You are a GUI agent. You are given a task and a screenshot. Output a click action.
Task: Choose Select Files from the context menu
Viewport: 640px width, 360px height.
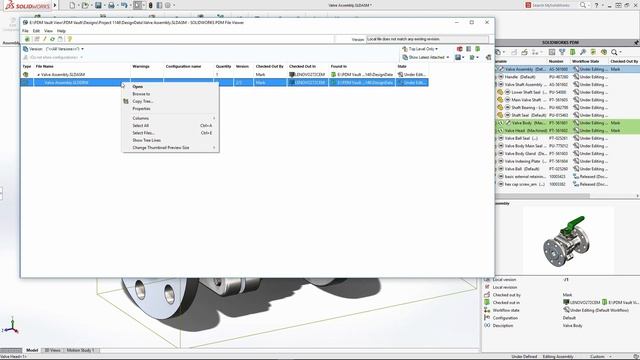[171, 133]
